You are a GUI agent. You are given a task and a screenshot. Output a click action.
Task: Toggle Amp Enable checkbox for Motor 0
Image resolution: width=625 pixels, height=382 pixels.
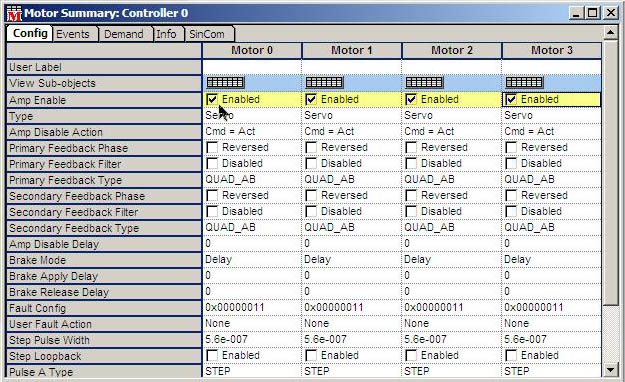click(212, 99)
